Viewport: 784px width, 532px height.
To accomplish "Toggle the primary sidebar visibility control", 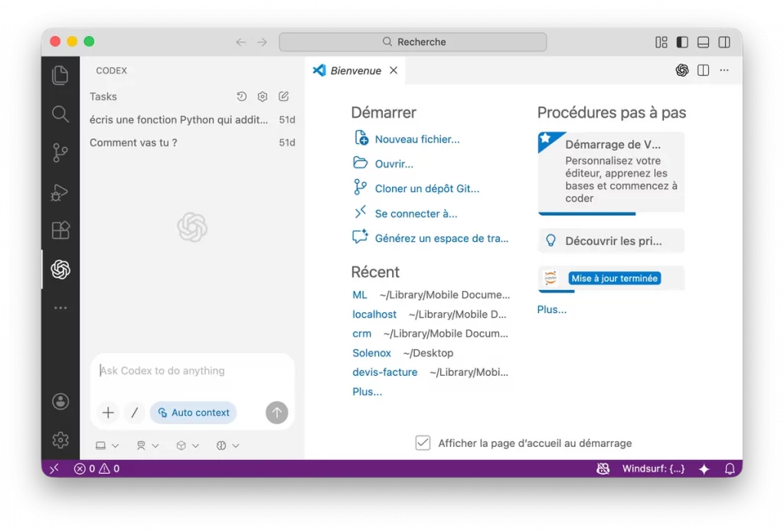I will coord(681,42).
